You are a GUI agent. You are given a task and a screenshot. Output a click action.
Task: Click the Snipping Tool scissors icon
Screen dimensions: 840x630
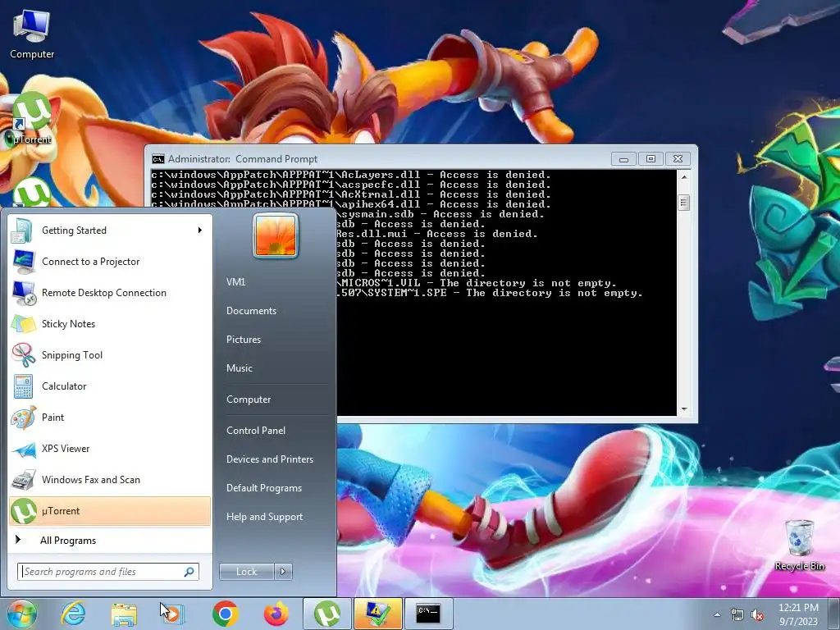(23, 355)
